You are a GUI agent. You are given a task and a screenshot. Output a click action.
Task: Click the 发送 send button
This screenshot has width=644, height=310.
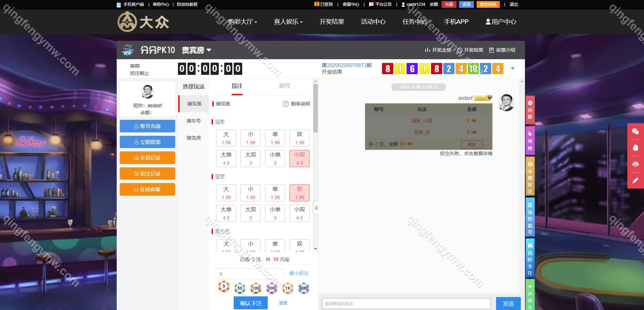[x=508, y=304]
